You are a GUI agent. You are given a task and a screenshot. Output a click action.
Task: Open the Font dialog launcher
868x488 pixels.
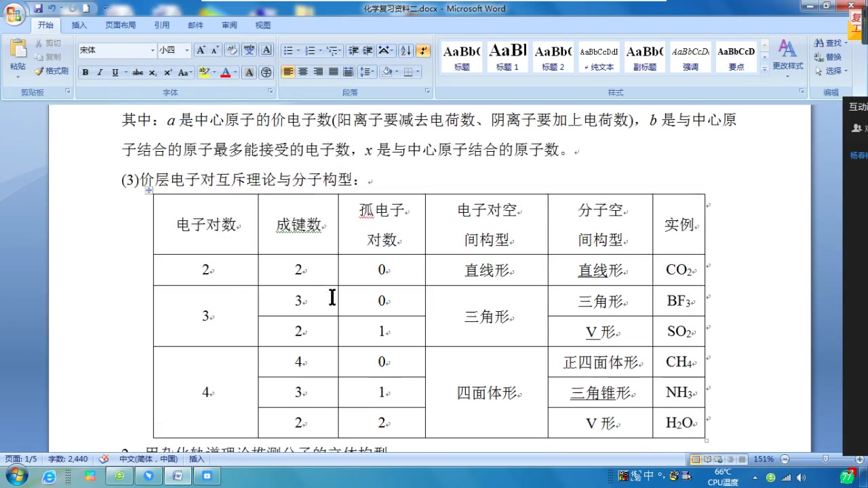point(271,91)
